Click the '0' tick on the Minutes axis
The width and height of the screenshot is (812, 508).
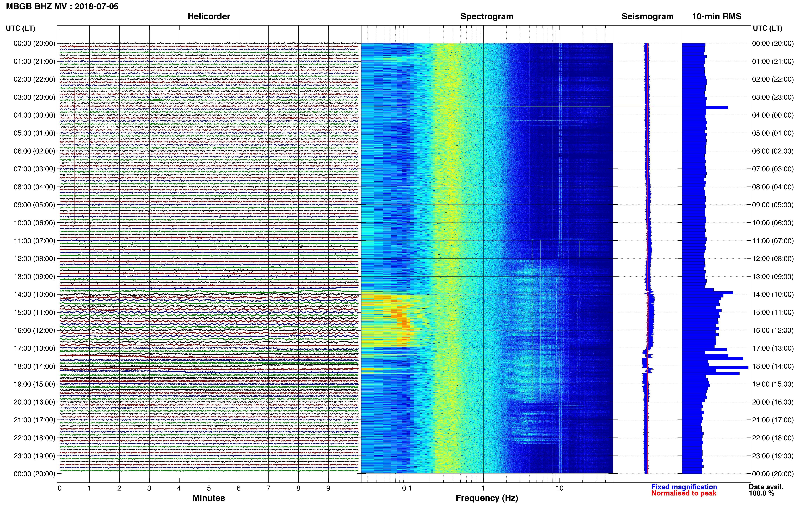tap(60, 488)
